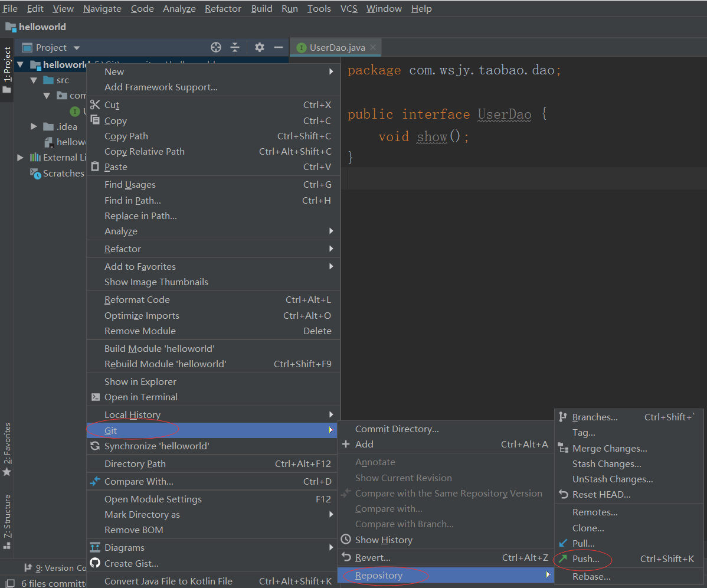Click the green Push arrow icon

pyautogui.click(x=563, y=558)
